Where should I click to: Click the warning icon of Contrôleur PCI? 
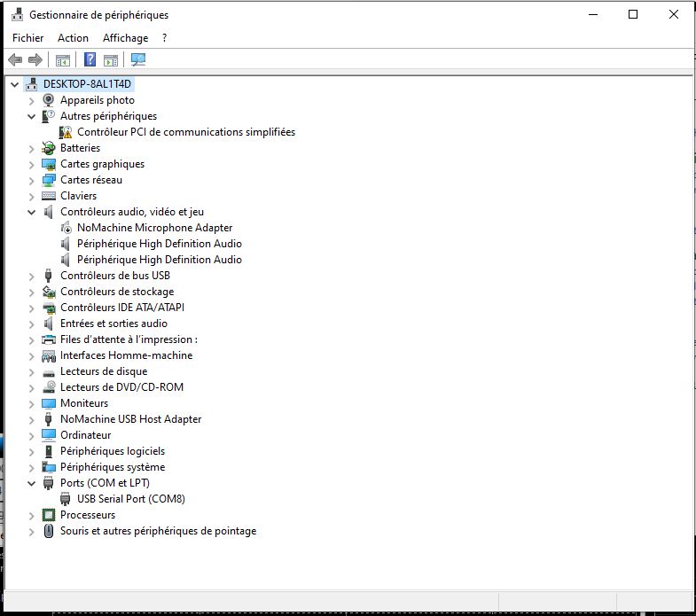(x=66, y=132)
